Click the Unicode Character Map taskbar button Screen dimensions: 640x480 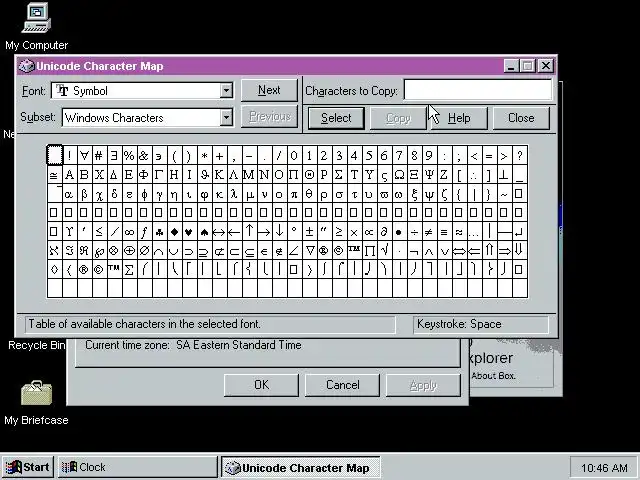(300, 467)
